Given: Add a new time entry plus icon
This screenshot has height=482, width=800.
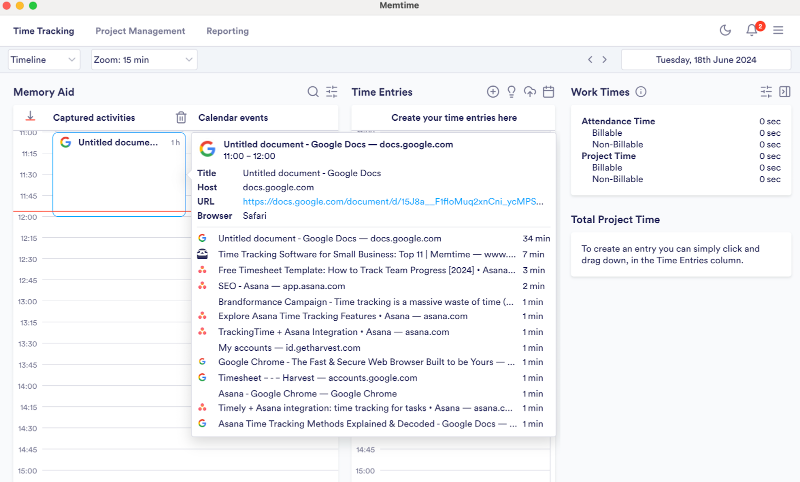Looking at the screenshot, I should (x=493, y=92).
